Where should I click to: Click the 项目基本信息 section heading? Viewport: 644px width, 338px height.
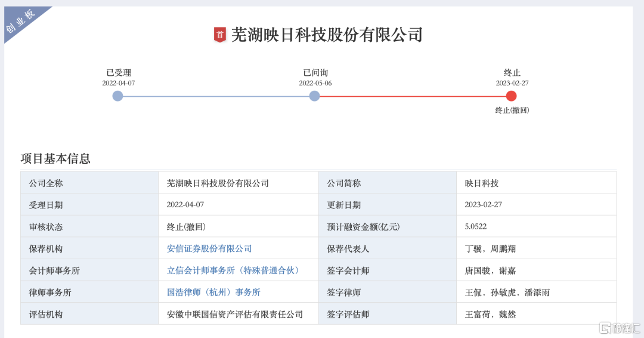point(55,159)
